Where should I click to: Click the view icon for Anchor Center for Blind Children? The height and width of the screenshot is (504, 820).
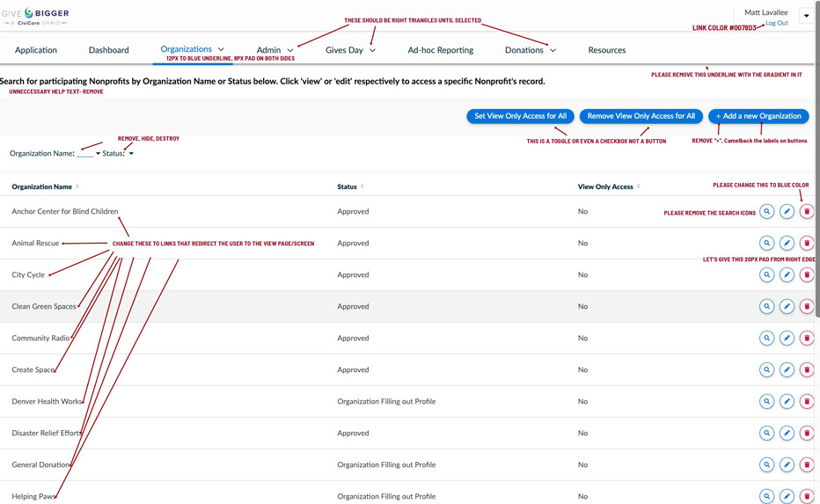tap(766, 212)
